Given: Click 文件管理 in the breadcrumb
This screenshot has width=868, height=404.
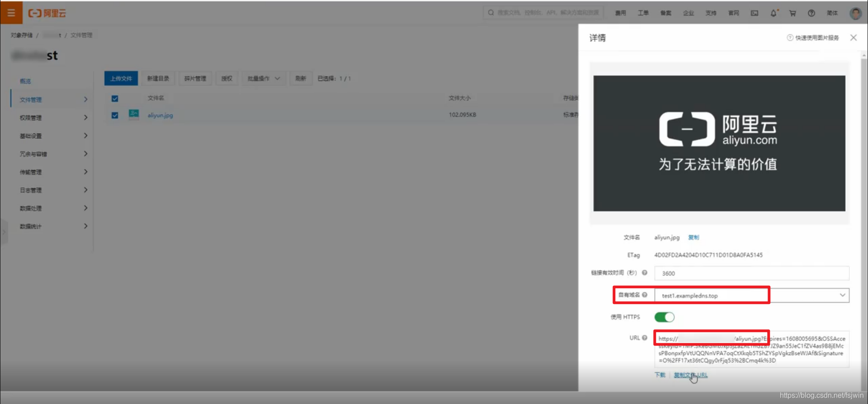Looking at the screenshot, I should point(81,35).
